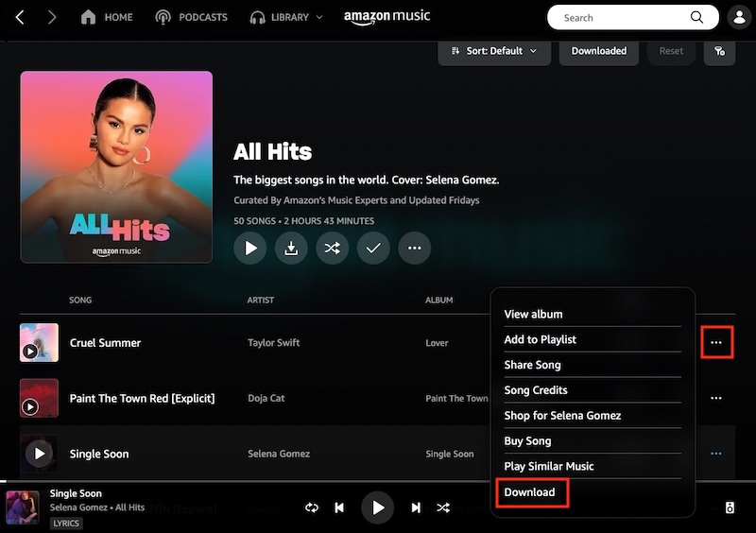Open playlist more options ellipsis

tap(414, 248)
